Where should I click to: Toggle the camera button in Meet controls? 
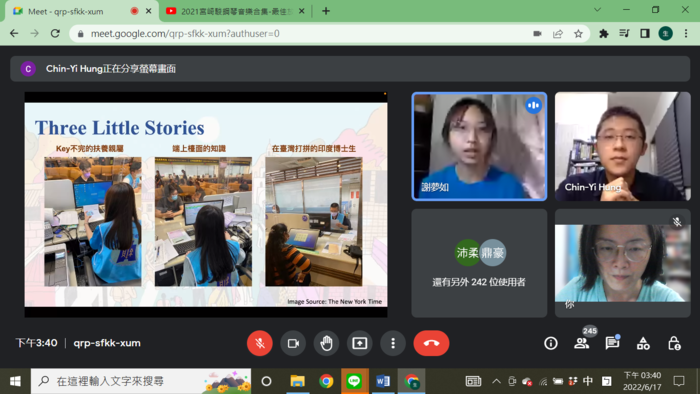click(x=293, y=343)
